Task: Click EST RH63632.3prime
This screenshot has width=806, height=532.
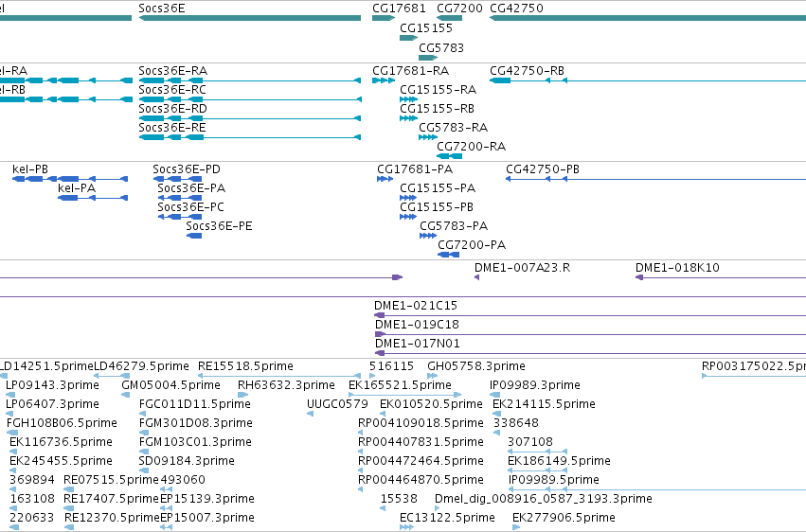Action: coord(286,385)
